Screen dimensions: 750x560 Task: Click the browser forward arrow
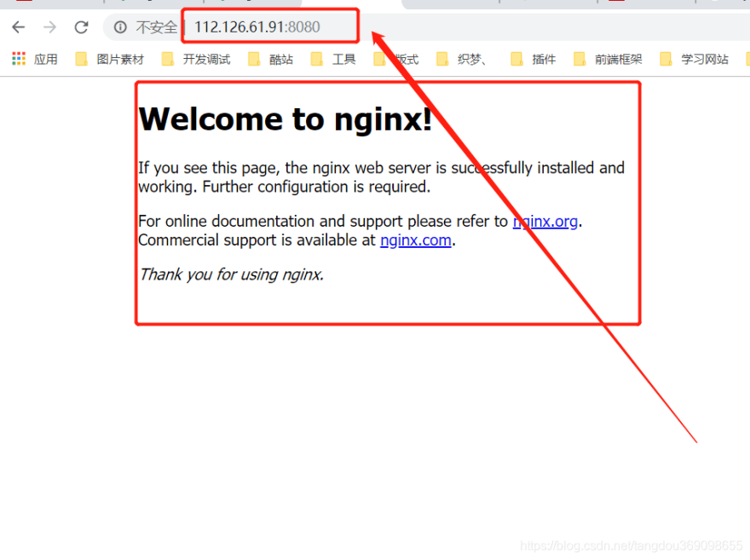point(49,27)
